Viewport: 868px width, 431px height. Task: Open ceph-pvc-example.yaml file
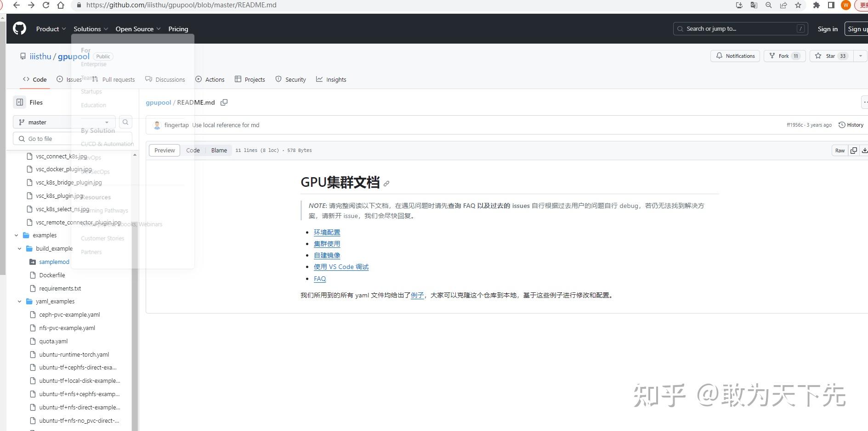pos(69,315)
